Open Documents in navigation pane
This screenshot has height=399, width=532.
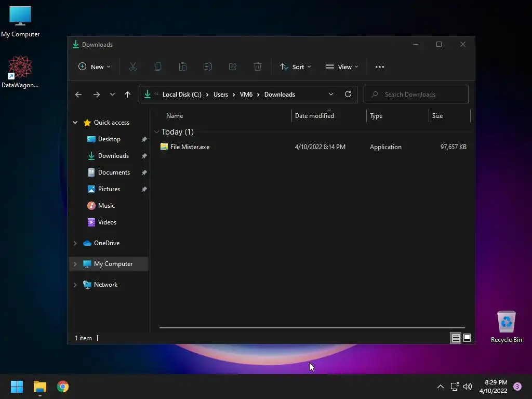114,172
